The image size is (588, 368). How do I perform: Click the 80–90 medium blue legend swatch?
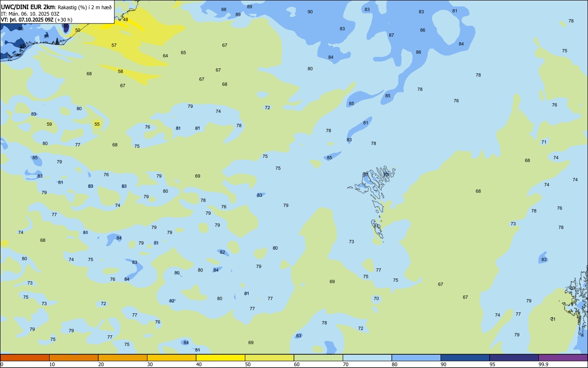tap(416, 357)
